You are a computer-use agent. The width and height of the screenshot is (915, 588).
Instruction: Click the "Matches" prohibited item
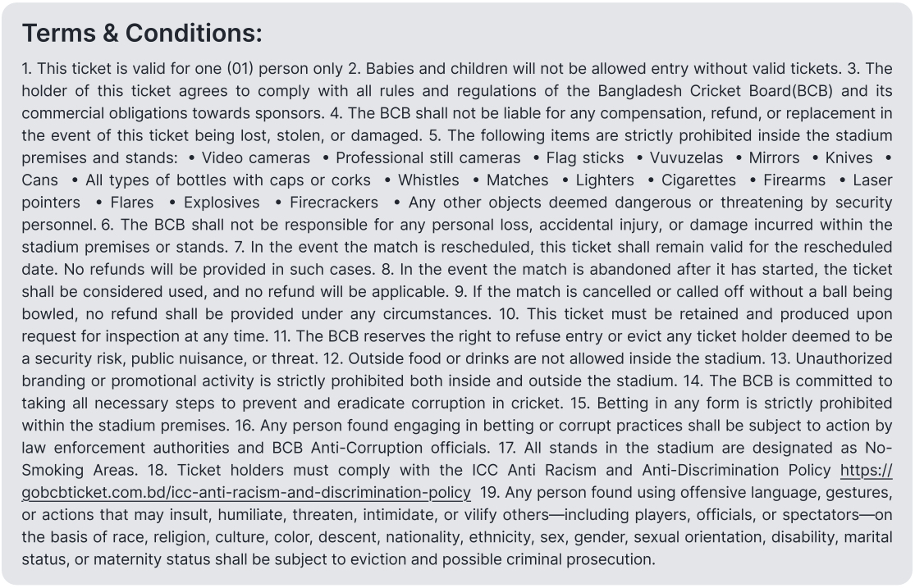click(x=517, y=180)
